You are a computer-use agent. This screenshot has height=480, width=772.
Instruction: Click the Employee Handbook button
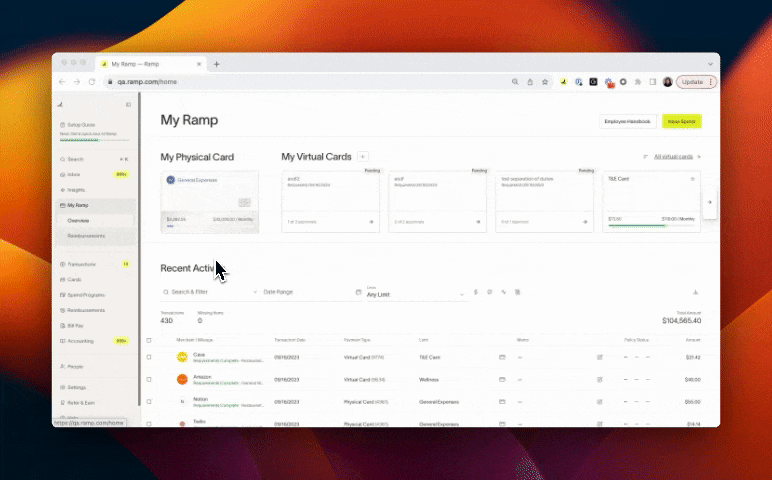(x=627, y=121)
